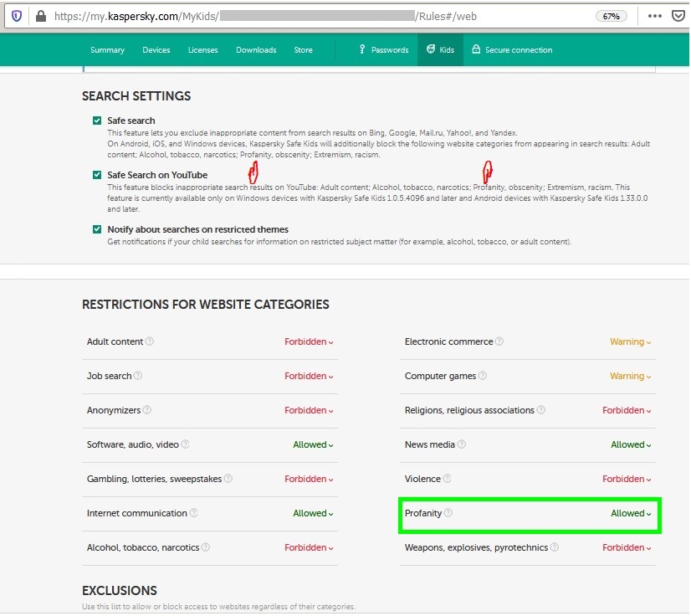Open the Devices tab
Viewport: 691px width, 616px height.
coord(156,50)
